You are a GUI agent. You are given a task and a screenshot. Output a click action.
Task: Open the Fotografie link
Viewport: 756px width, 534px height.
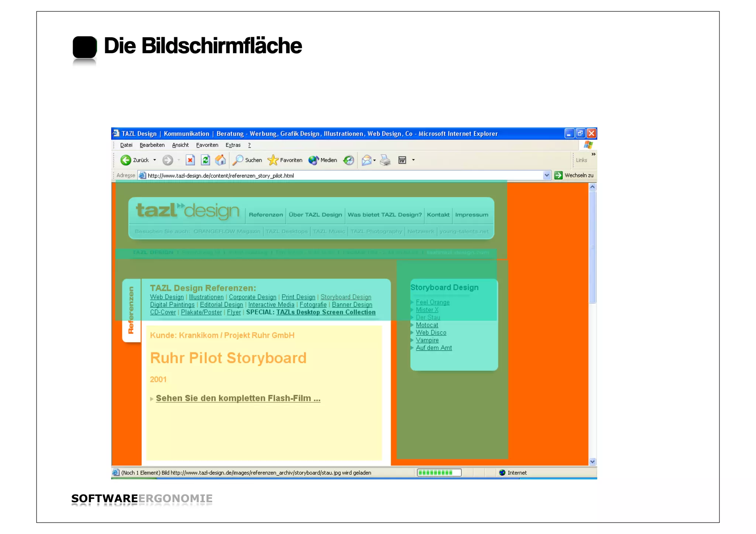tap(313, 305)
